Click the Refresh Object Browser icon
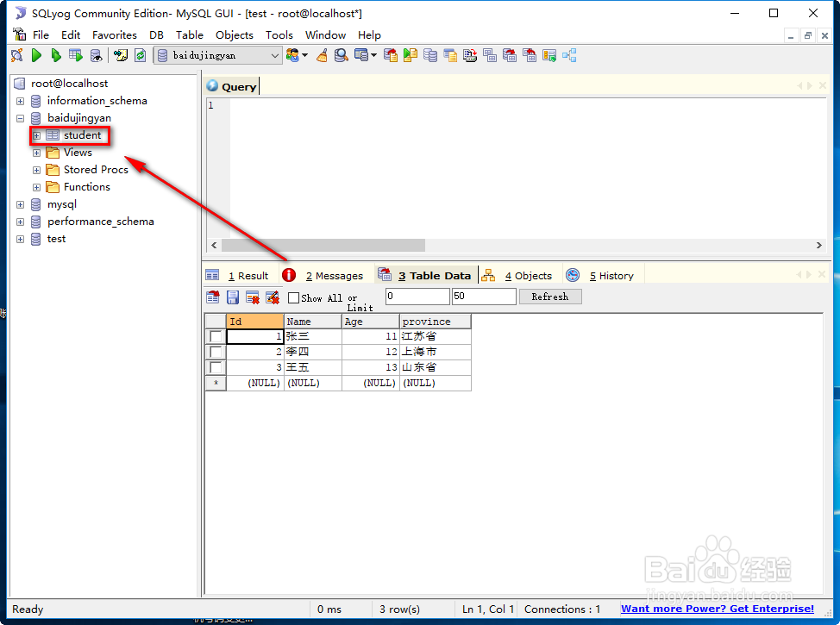Image resolution: width=840 pixels, height=625 pixels. [141, 55]
